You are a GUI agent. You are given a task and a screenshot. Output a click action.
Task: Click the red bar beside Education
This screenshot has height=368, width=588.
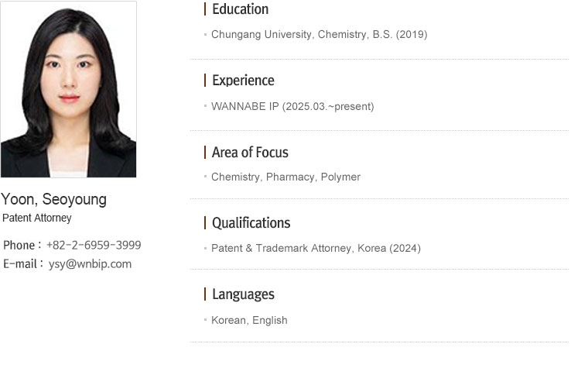pos(205,9)
